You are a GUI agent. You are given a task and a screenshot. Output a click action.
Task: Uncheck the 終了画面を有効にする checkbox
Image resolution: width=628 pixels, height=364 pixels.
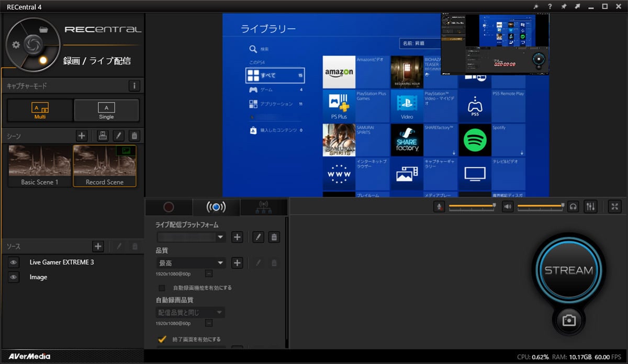[162, 339]
